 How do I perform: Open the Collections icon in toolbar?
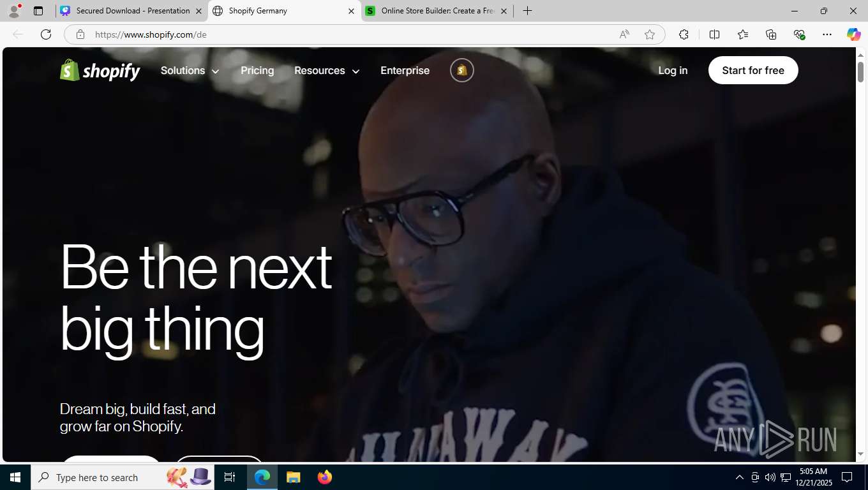click(x=771, y=34)
